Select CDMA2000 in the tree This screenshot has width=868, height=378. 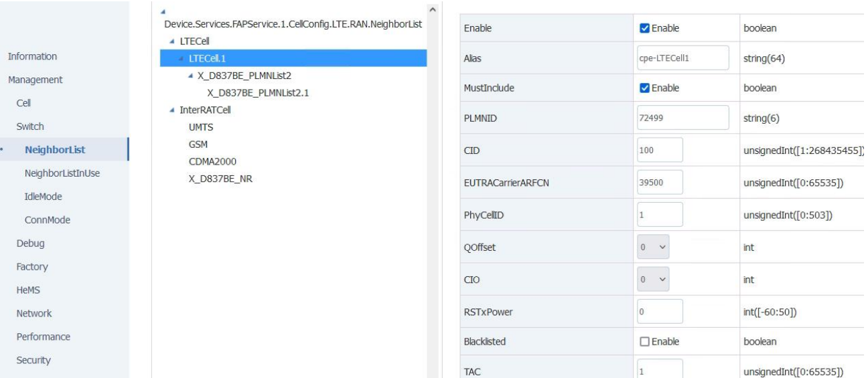point(212,161)
